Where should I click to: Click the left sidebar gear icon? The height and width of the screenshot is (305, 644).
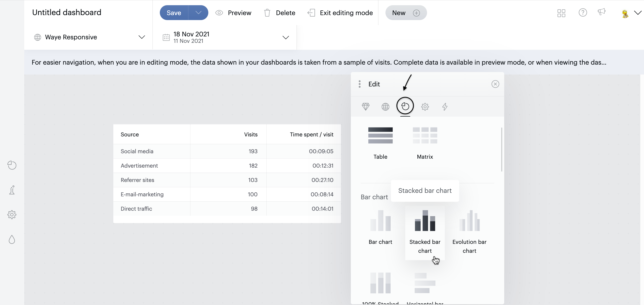click(12, 214)
